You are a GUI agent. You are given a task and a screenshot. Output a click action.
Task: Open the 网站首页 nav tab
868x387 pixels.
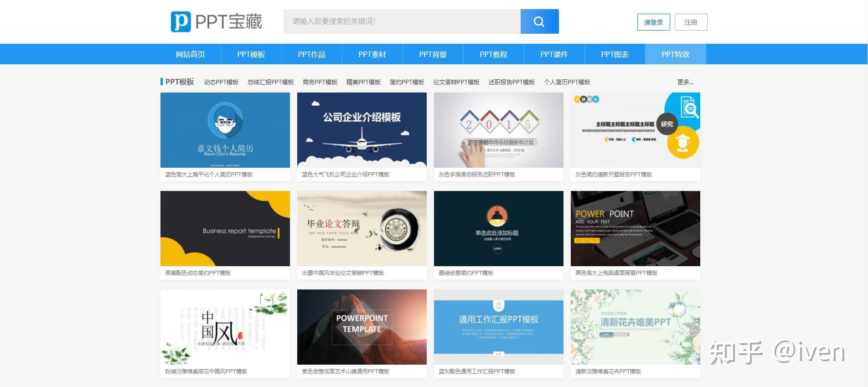click(191, 54)
